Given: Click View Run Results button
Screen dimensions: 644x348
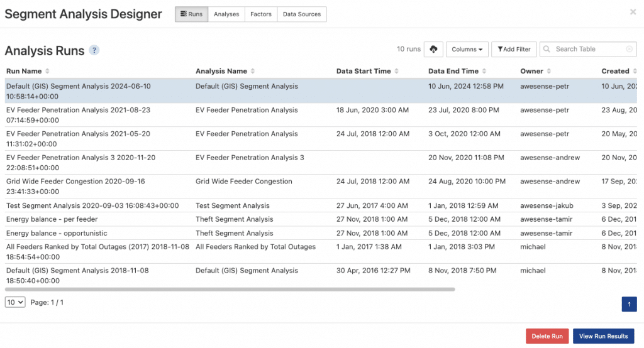Looking at the screenshot, I should (x=603, y=336).
